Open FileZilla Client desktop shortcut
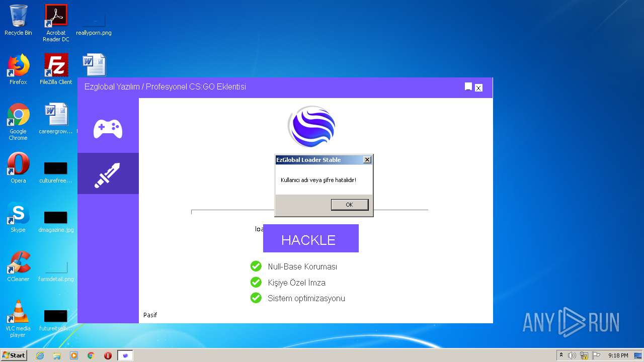Viewport: 644px width, 362px height. point(56,69)
